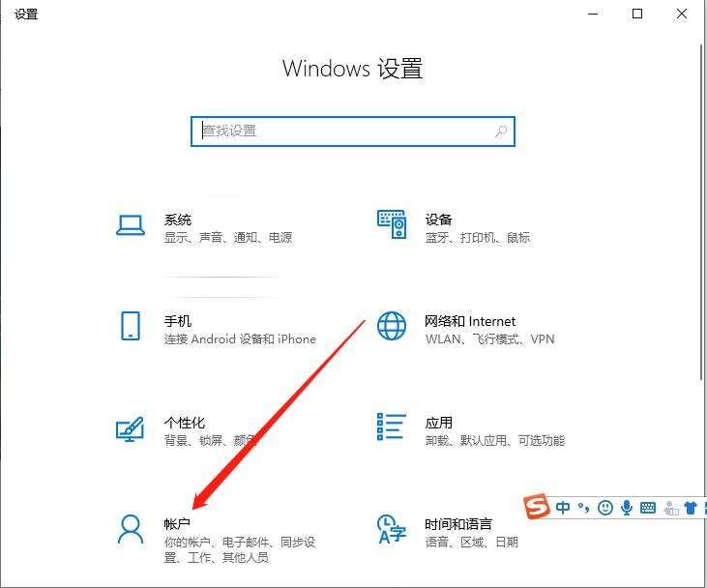Open Sogou emoji smiley icon
The width and height of the screenshot is (707, 588).
(x=605, y=508)
